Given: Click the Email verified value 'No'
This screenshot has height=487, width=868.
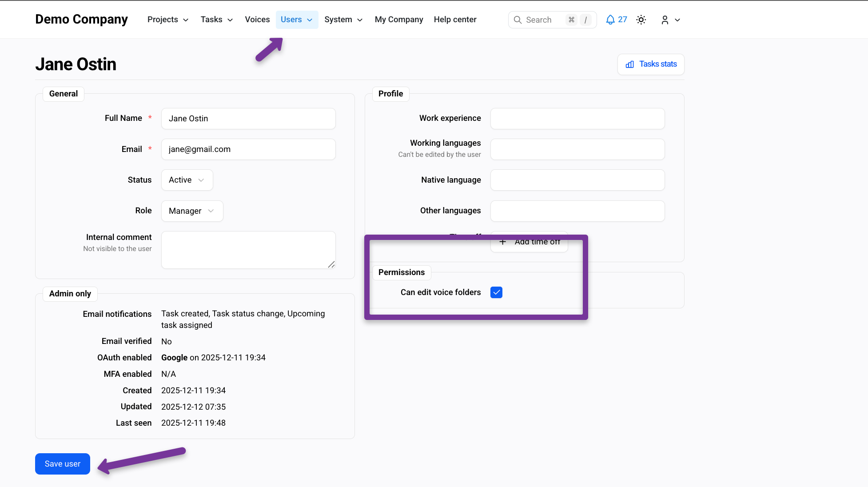Looking at the screenshot, I should (x=166, y=342).
